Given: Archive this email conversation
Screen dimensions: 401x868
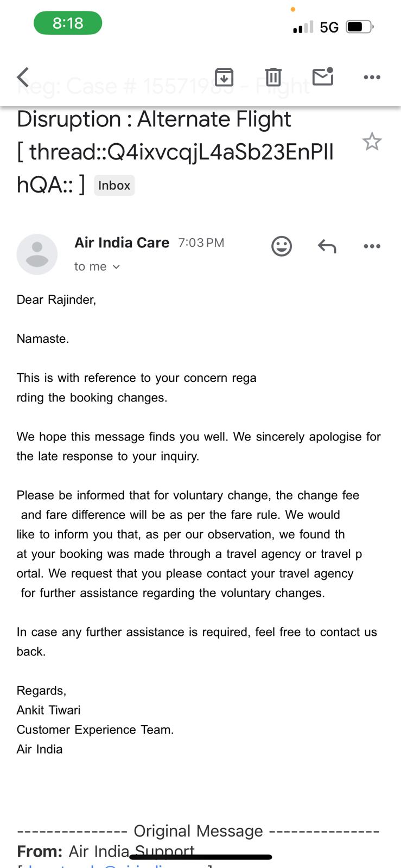Looking at the screenshot, I should [x=224, y=77].
